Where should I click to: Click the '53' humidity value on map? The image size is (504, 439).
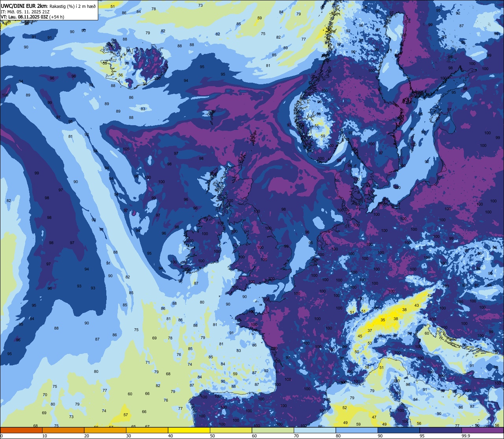coord(370,343)
